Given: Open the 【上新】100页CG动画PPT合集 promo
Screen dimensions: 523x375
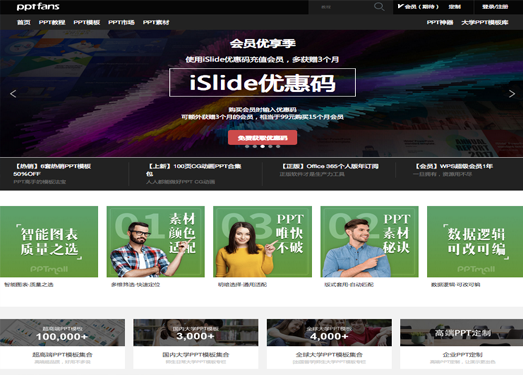Looking at the screenshot, I should pyautogui.click(x=193, y=170).
